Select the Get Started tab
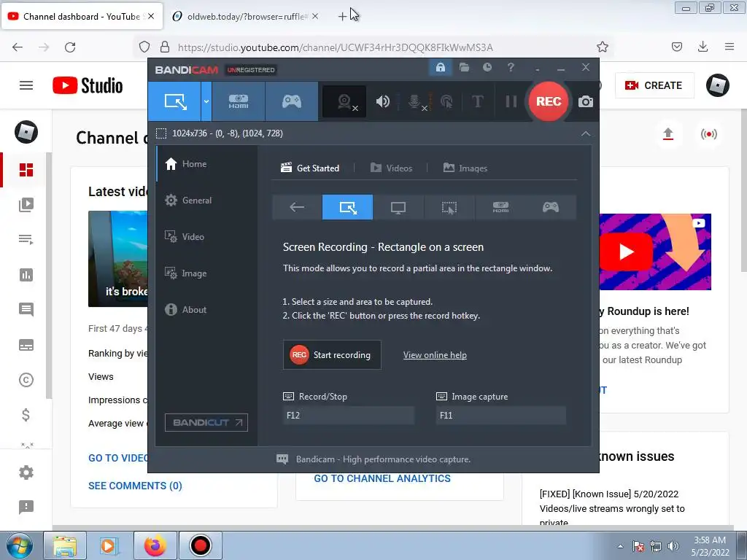Image resolution: width=747 pixels, height=560 pixels. tap(309, 168)
